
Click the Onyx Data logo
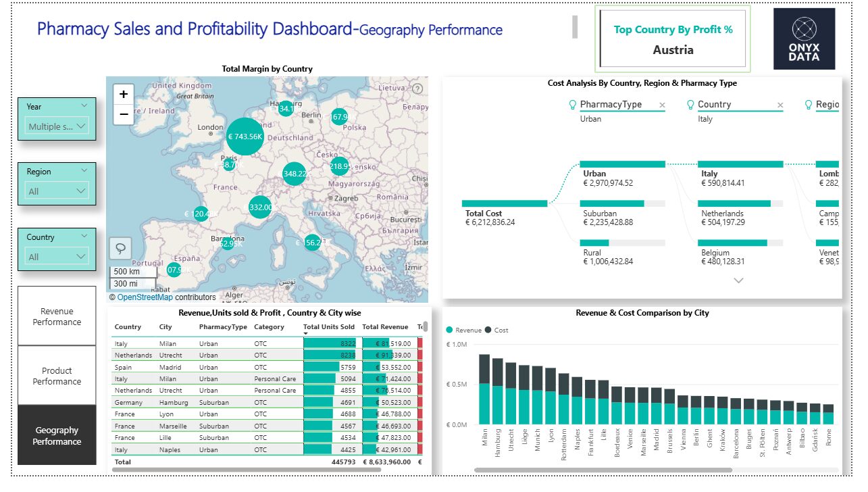click(x=804, y=39)
